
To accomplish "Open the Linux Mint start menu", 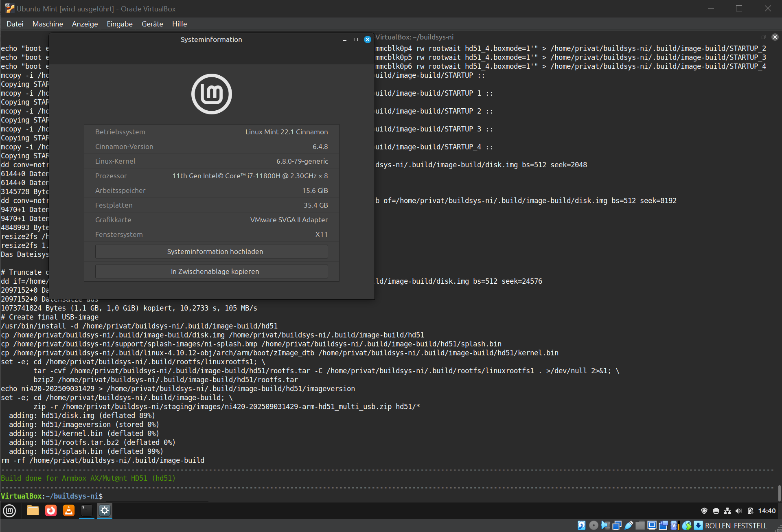I will point(9,510).
